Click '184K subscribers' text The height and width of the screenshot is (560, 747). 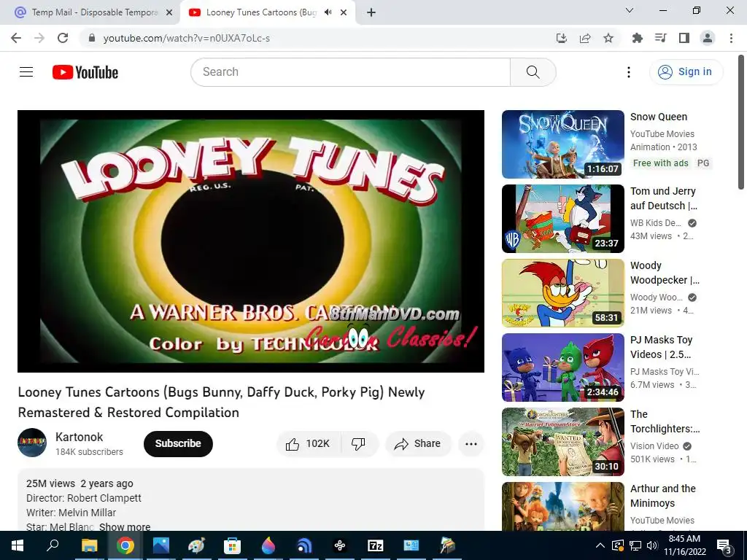[89, 452]
